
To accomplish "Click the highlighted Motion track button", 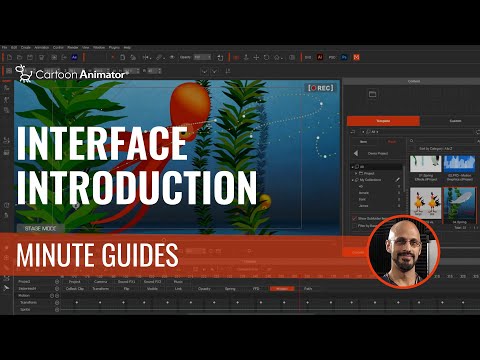I will click(x=282, y=289).
